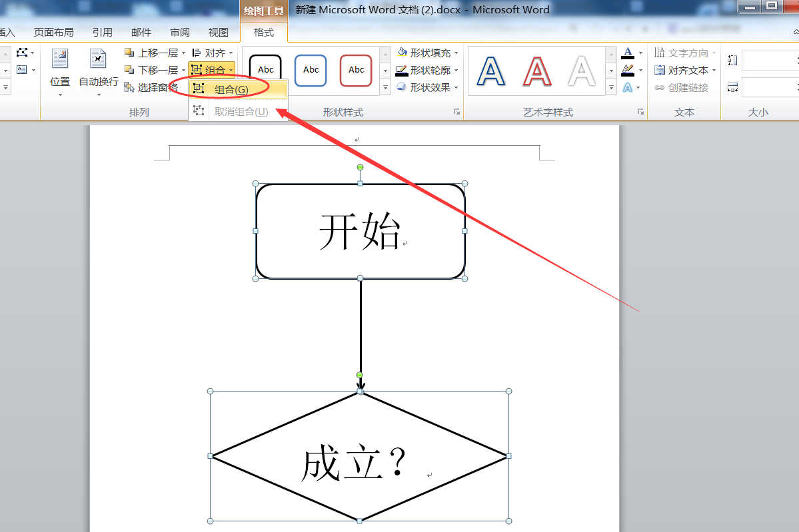Image resolution: width=799 pixels, height=532 pixels.
Task: Open the 对齐 align menu
Action: click(x=212, y=53)
